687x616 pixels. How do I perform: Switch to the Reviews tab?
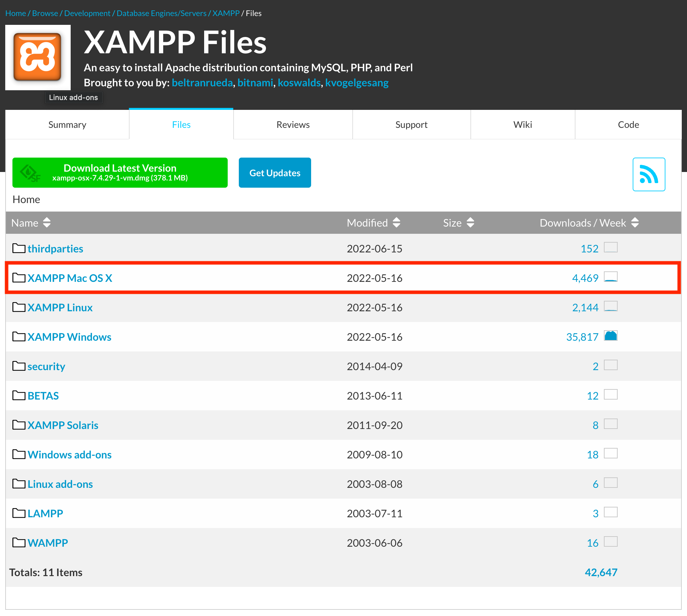pyautogui.click(x=293, y=125)
